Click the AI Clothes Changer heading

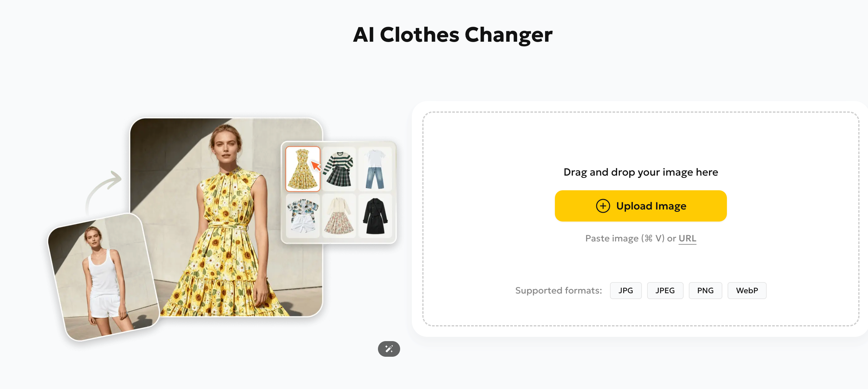(x=453, y=34)
